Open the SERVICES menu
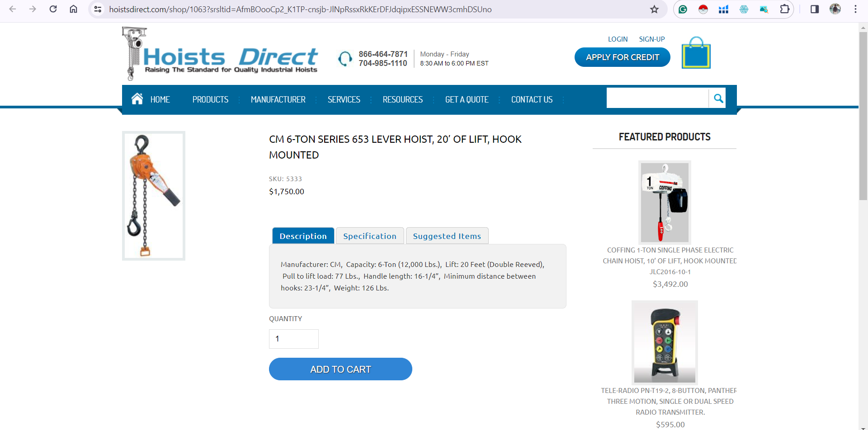Viewport: 868px width, 430px height. [344, 99]
